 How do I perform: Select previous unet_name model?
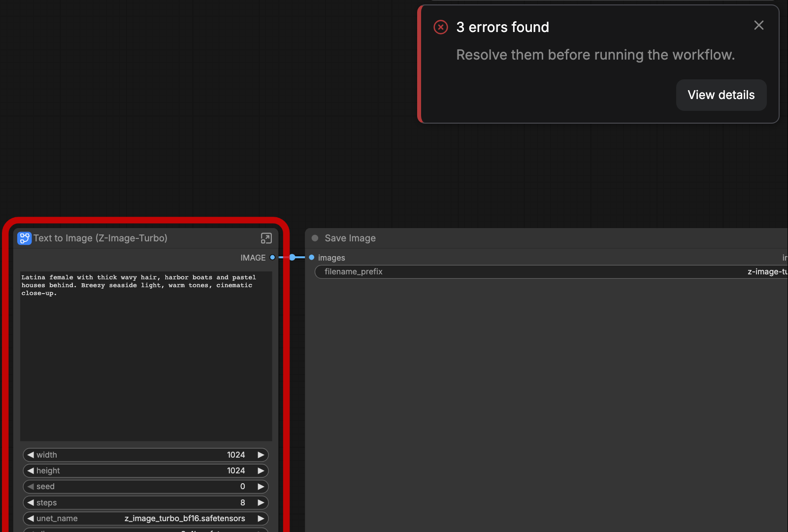31,518
